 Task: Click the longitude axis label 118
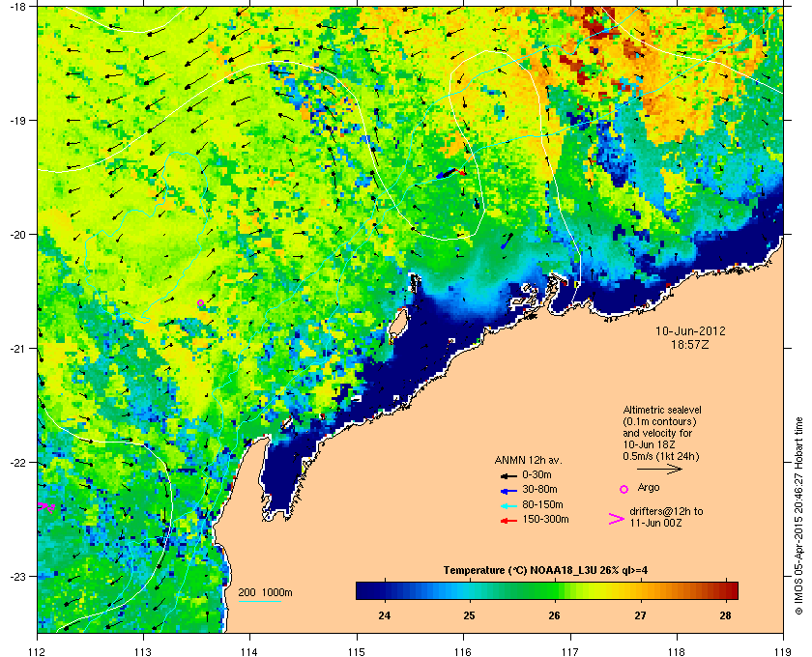point(677,652)
